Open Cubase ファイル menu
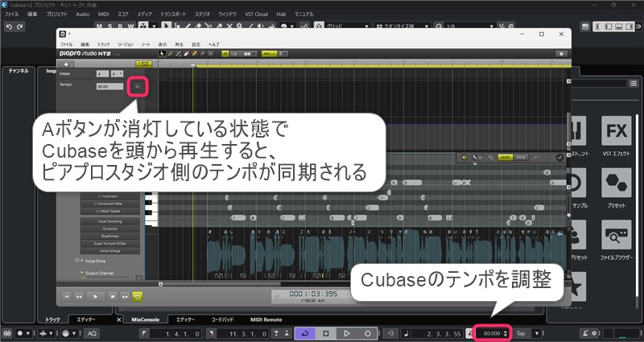 point(11,14)
